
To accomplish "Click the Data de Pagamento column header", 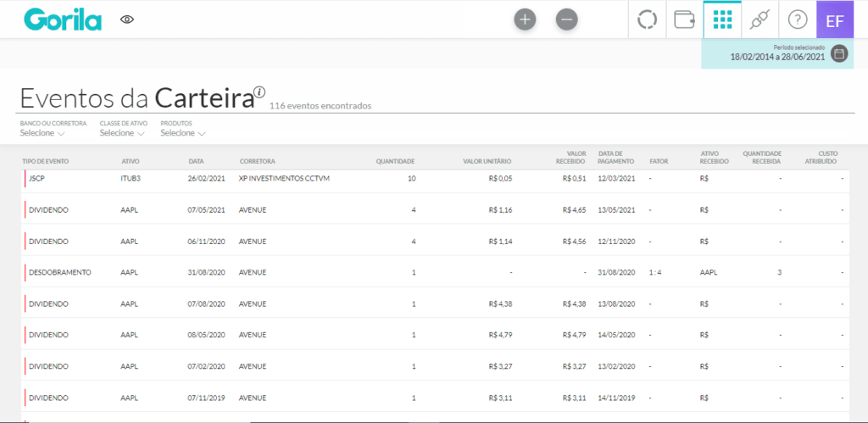I will point(616,157).
